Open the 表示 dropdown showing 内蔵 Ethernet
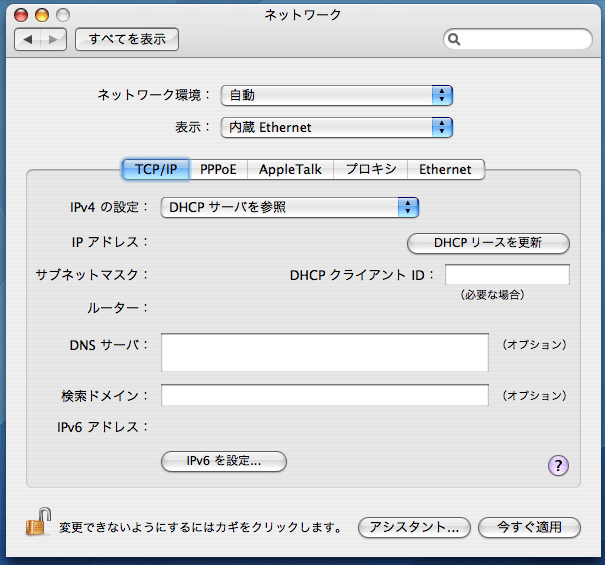This screenshot has height=565, width=605. pos(337,127)
